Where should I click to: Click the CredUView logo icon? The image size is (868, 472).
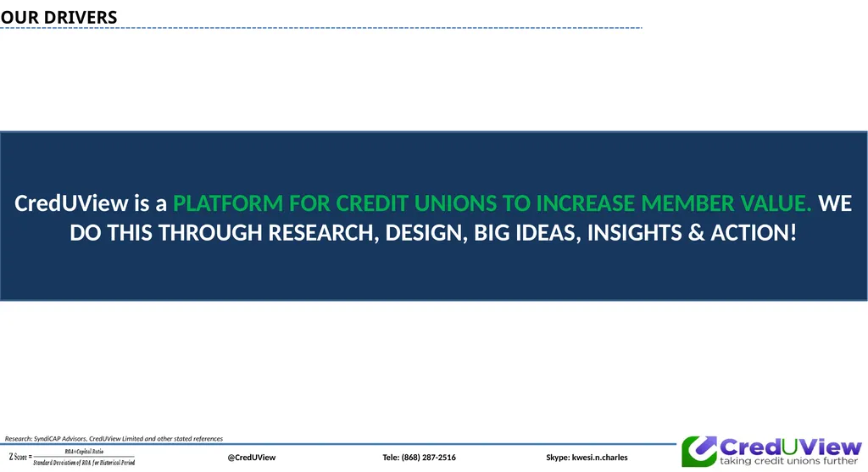(698, 451)
